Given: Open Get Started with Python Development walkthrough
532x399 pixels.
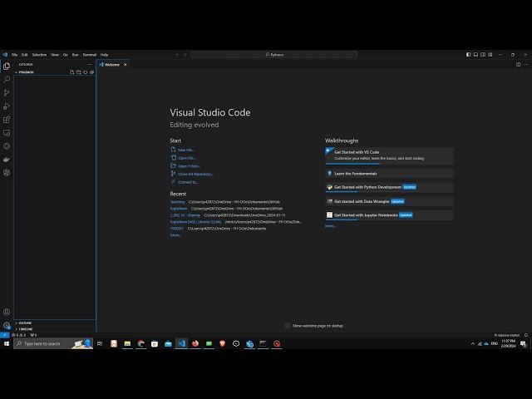Looking at the screenshot, I should 390,187.
